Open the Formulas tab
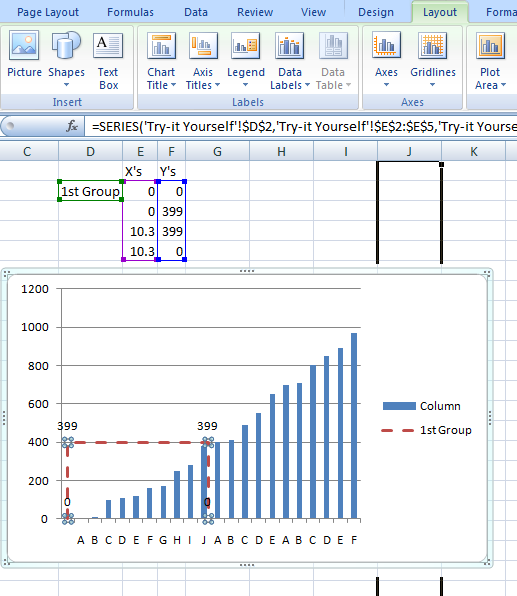Viewport: 517px width, 596px height. tap(130, 12)
